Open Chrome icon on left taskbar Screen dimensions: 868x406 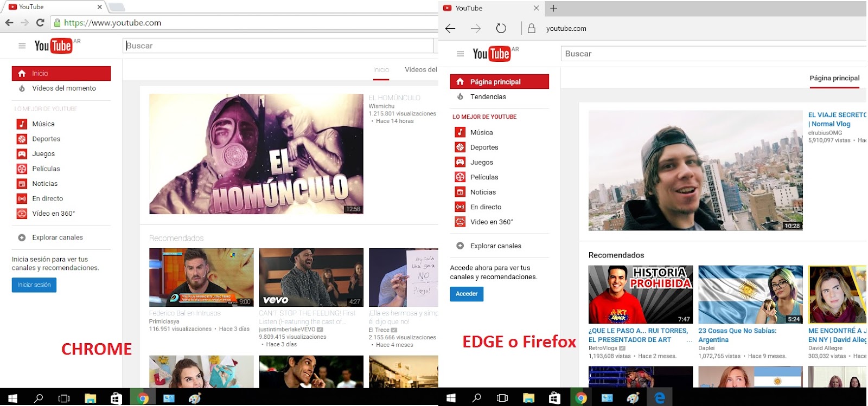(143, 398)
